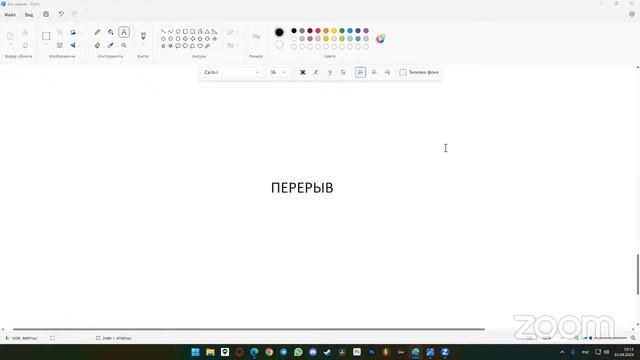The width and height of the screenshot is (640, 360).
Task: Open the font size 36 dropdown
Action: (278, 72)
